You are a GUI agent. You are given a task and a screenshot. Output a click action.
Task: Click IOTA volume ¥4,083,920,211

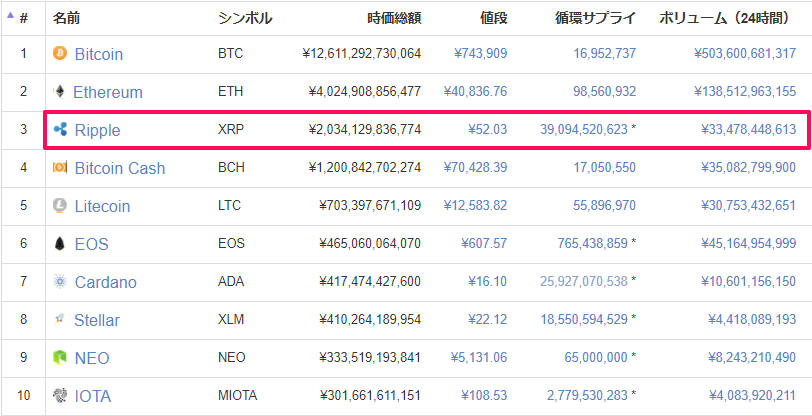[752, 395]
